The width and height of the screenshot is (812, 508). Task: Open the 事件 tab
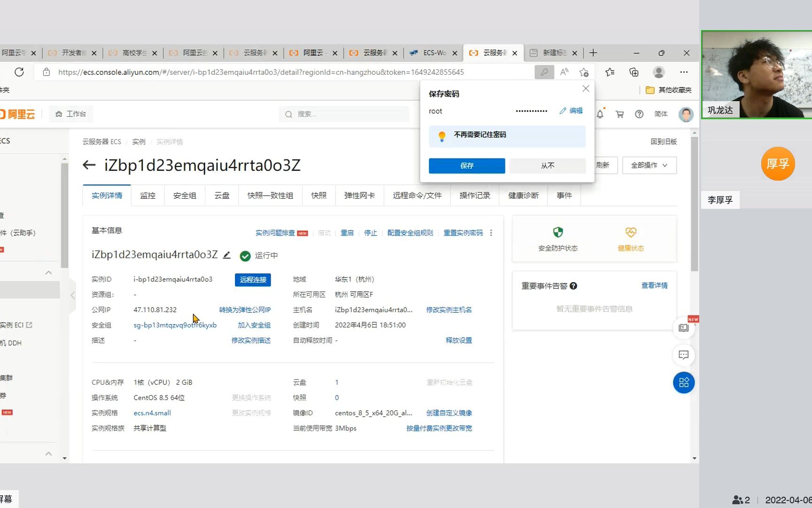564,195
